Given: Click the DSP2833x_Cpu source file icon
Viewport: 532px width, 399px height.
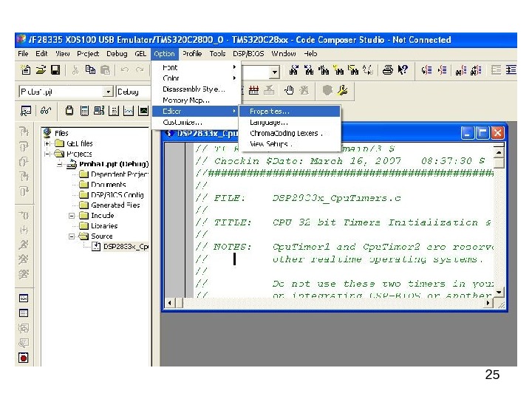Looking at the screenshot, I should tap(96, 246).
